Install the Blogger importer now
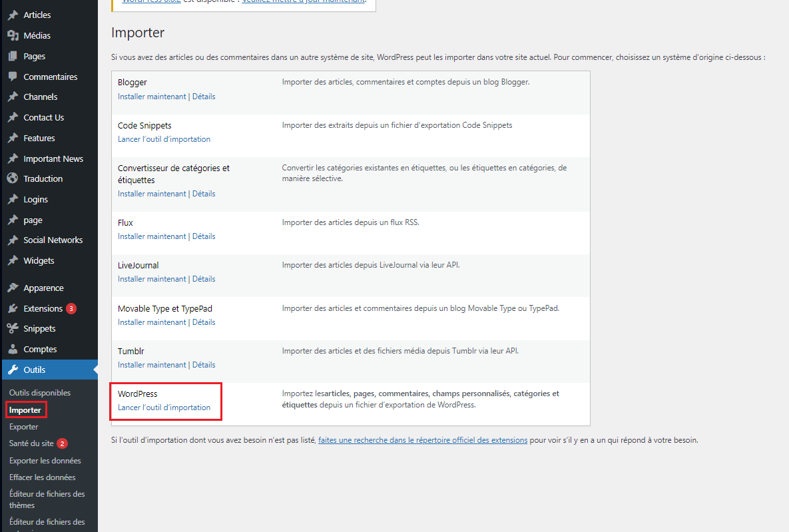 [152, 97]
